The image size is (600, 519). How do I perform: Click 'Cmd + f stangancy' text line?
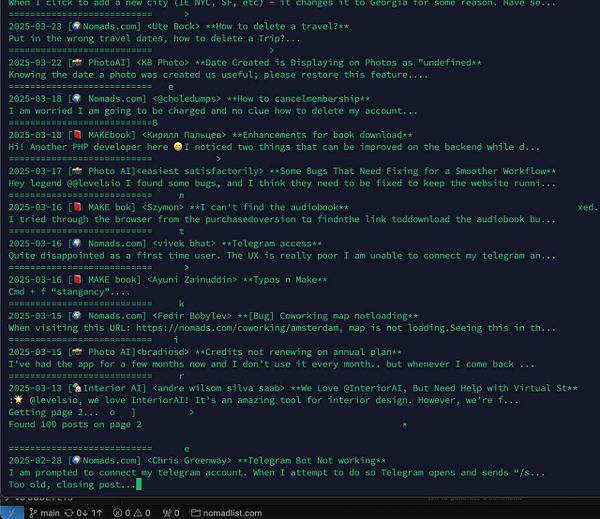(x=69, y=292)
